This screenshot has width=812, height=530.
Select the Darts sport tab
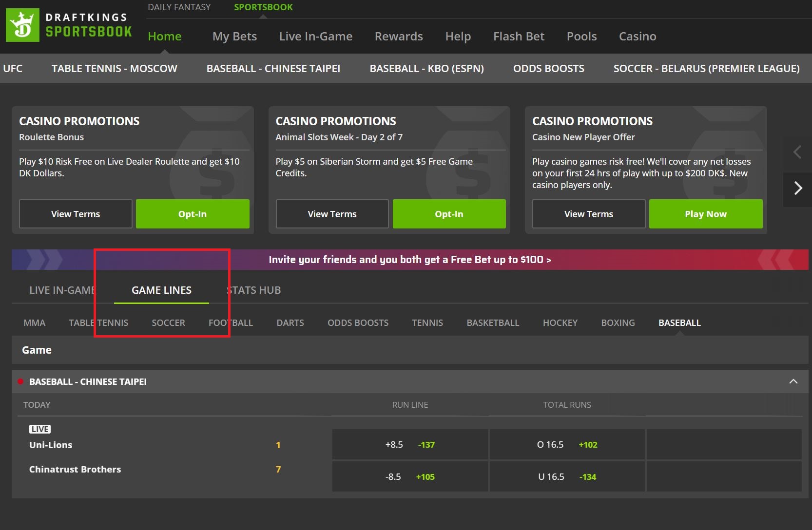(290, 323)
